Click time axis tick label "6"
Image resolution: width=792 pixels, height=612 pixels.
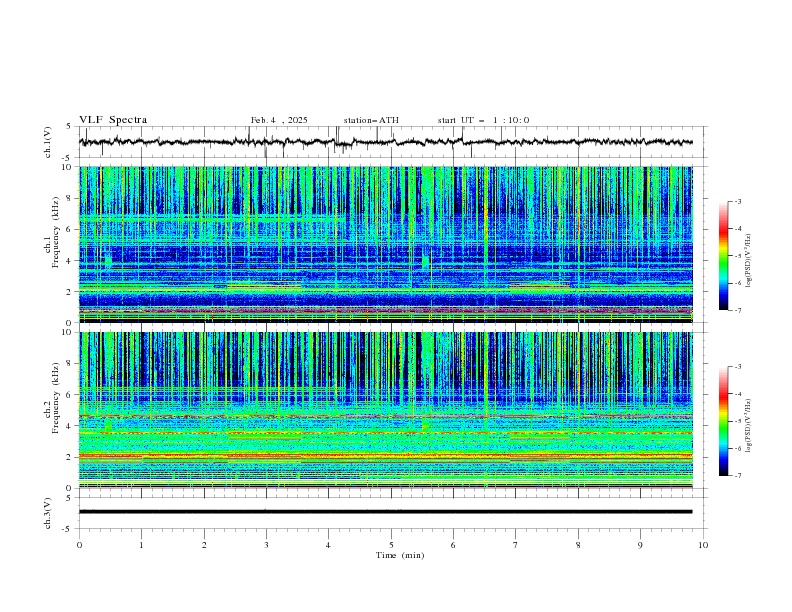453,545
